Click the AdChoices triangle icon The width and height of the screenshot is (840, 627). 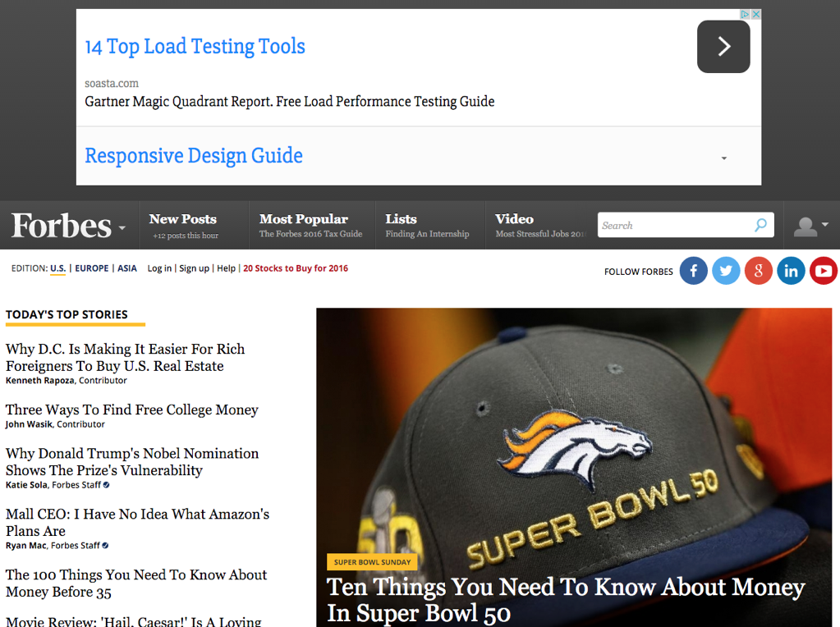746,15
